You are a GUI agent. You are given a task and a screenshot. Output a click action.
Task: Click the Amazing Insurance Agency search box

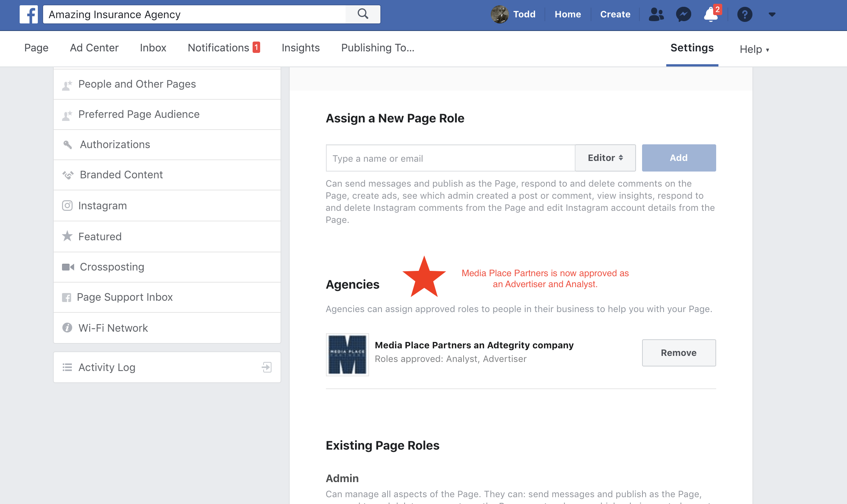coord(194,14)
